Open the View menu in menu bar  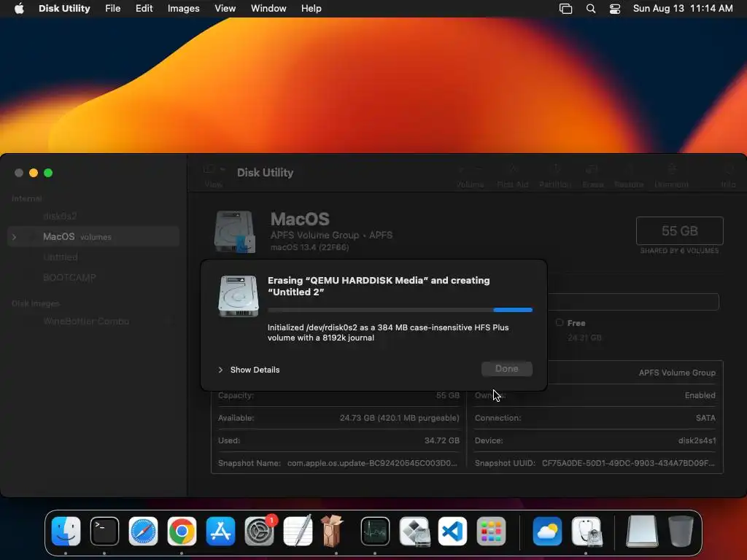(225, 9)
